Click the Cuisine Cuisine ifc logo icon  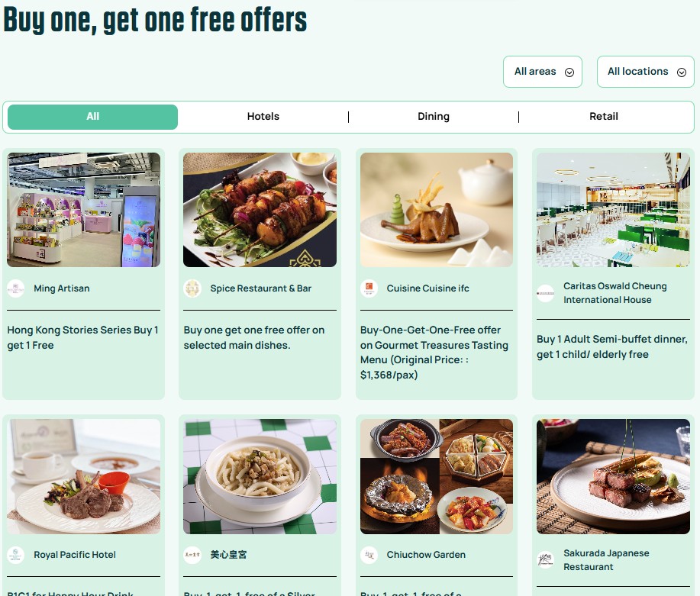point(369,288)
